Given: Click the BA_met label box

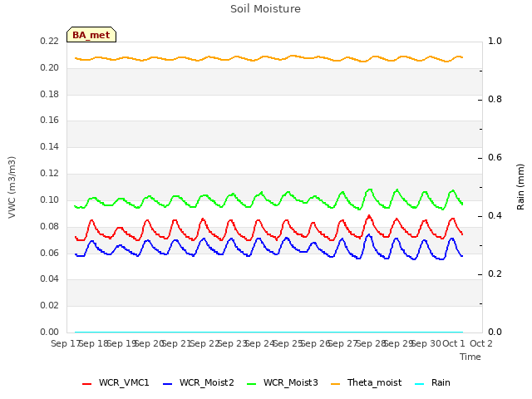Looking at the screenshot, I should pos(91,35).
